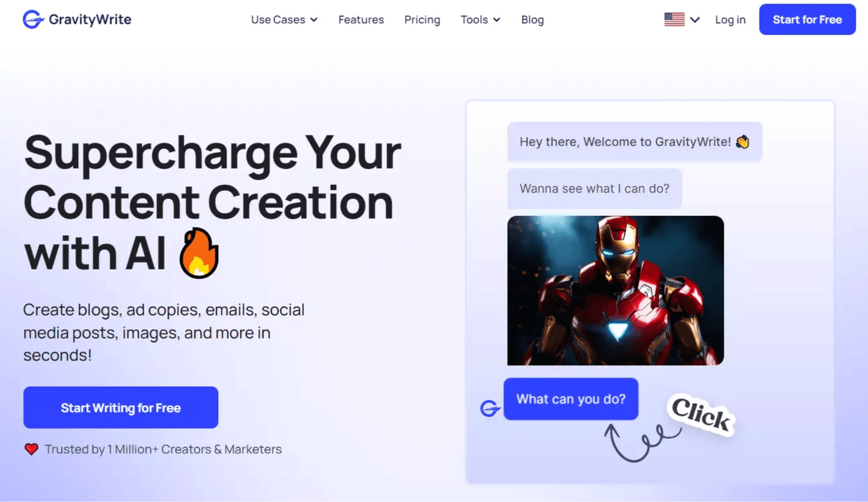Image resolution: width=868 pixels, height=502 pixels.
Task: Click the GravityWrite logo icon in header
Action: (33, 19)
